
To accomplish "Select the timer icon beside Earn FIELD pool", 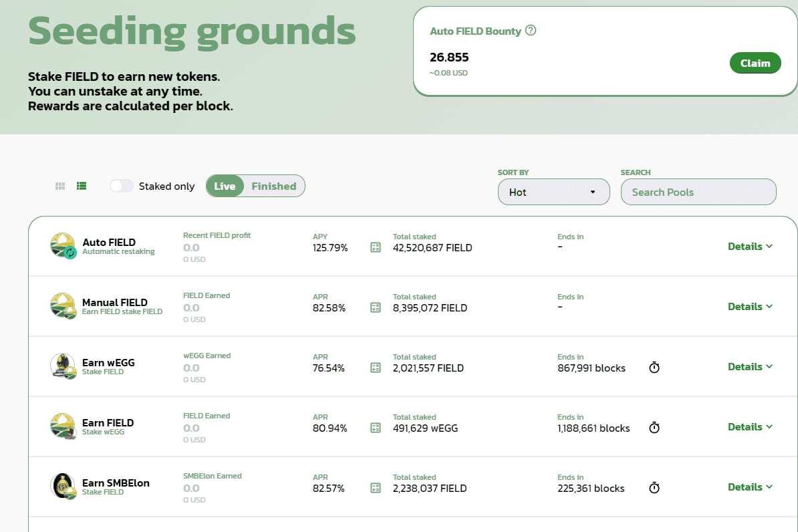I will click(x=654, y=427).
